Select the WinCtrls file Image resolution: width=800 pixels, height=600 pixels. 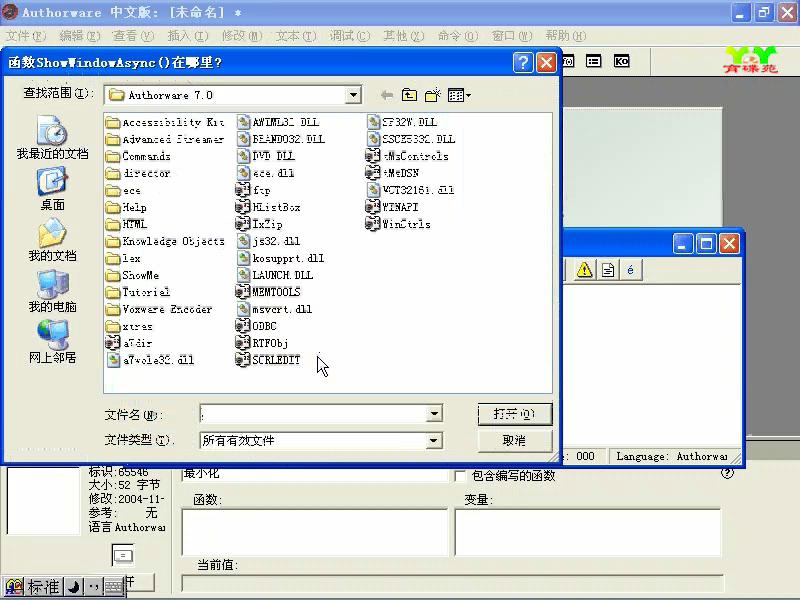pyautogui.click(x=398, y=224)
